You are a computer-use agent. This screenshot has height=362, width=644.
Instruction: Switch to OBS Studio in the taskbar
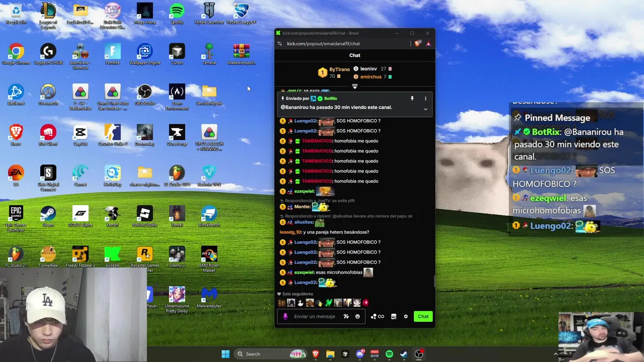[x=419, y=354]
